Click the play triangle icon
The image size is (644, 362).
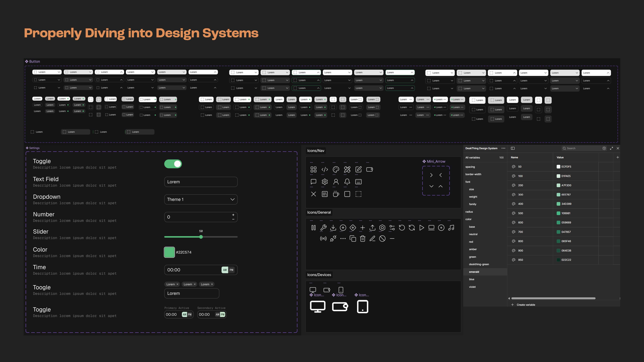point(421,228)
